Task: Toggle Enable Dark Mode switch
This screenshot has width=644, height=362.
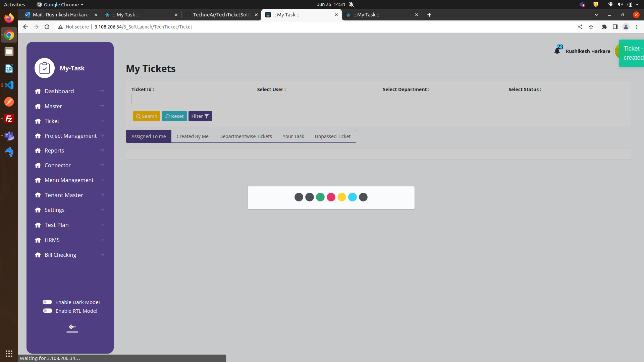Action: [47, 302]
